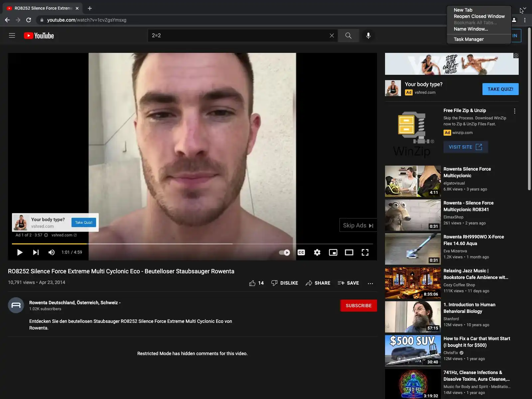Click the vshred.com ad link under the video

tap(64, 235)
